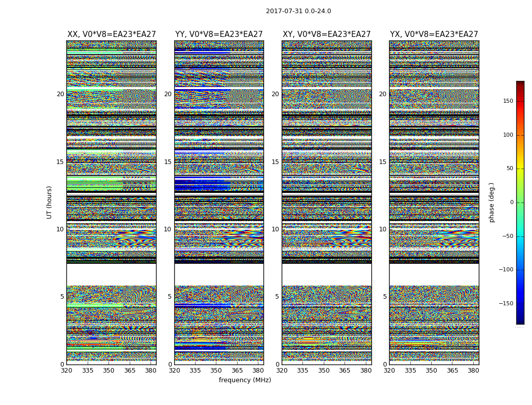Viewport: 532px width, 405px height.
Task: Click colorbar tick label '50'
Action: click(x=510, y=169)
